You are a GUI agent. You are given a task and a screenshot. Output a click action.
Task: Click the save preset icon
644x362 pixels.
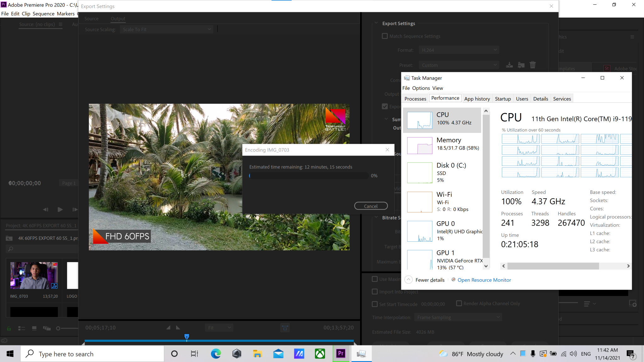click(x=509, y=65)
